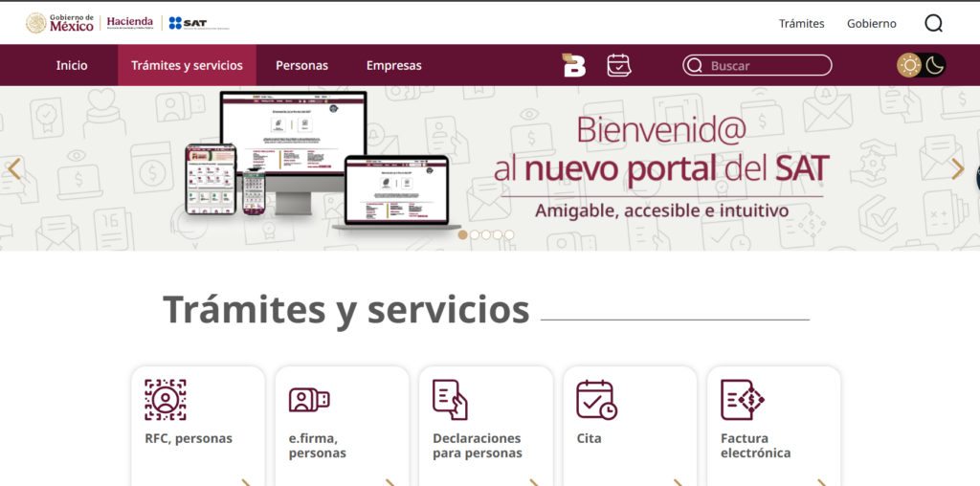Go to next banner slide arrow
This screenshot has height=486, width=980.
tap(957, 168)
